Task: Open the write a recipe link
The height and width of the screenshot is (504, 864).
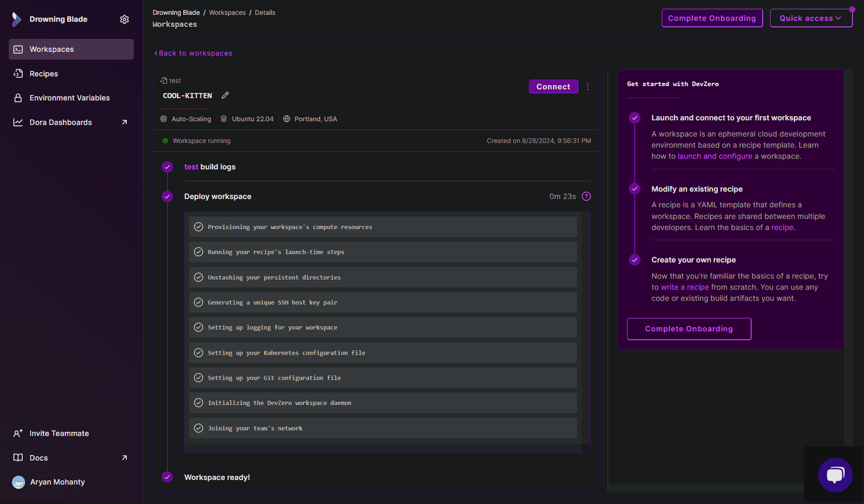Action: click(684, 287)
